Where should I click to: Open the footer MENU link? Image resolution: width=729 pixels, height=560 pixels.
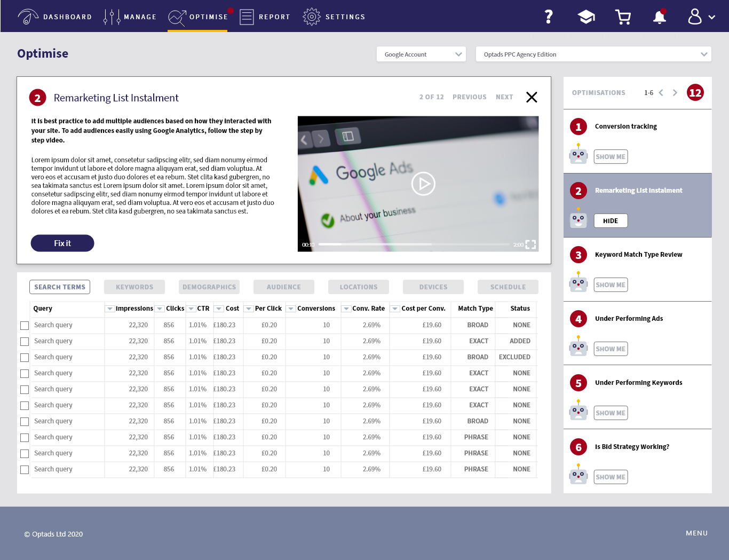(x=696, y=533)
